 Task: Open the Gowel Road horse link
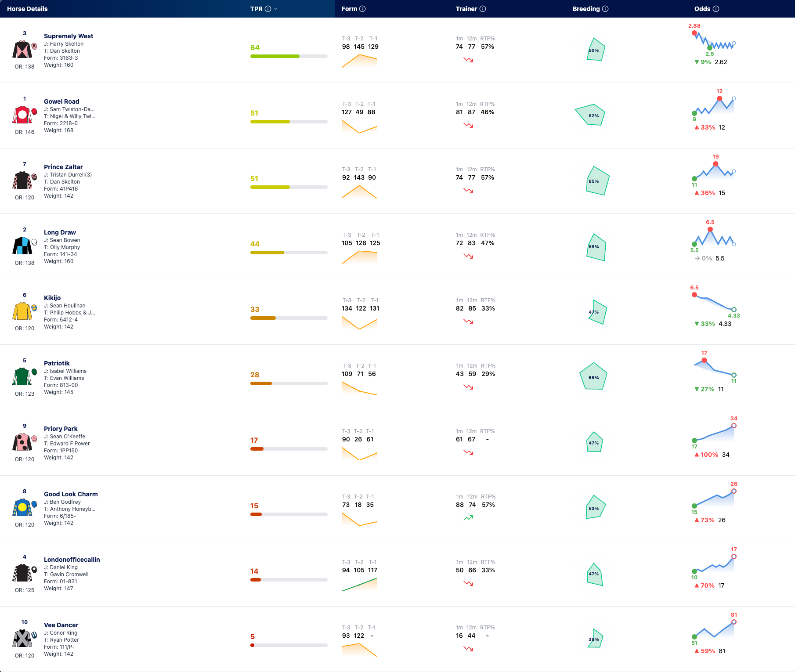61,101
